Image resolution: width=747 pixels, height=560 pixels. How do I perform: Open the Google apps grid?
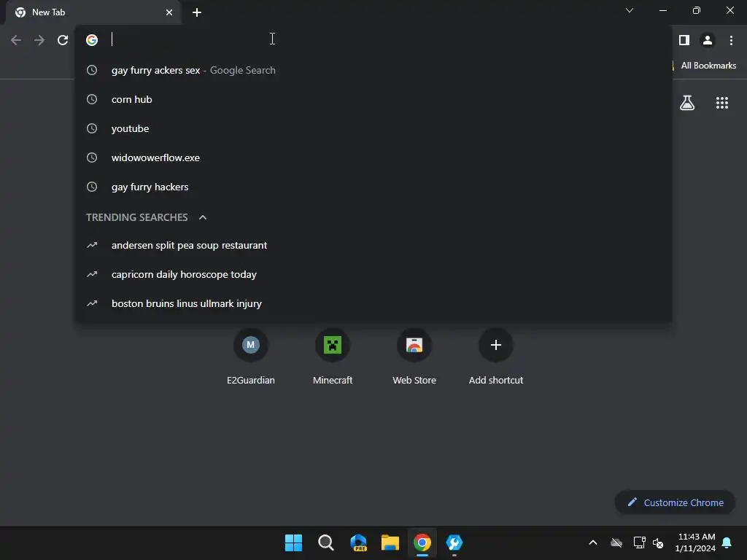[722, 103]
